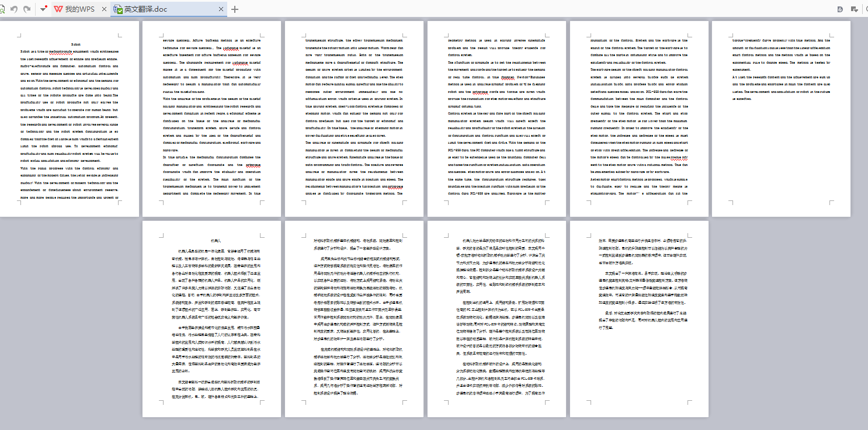Undo the last action
Viewport: 868px width, 430px height.
pyautogui.click(x=14, y=9)
